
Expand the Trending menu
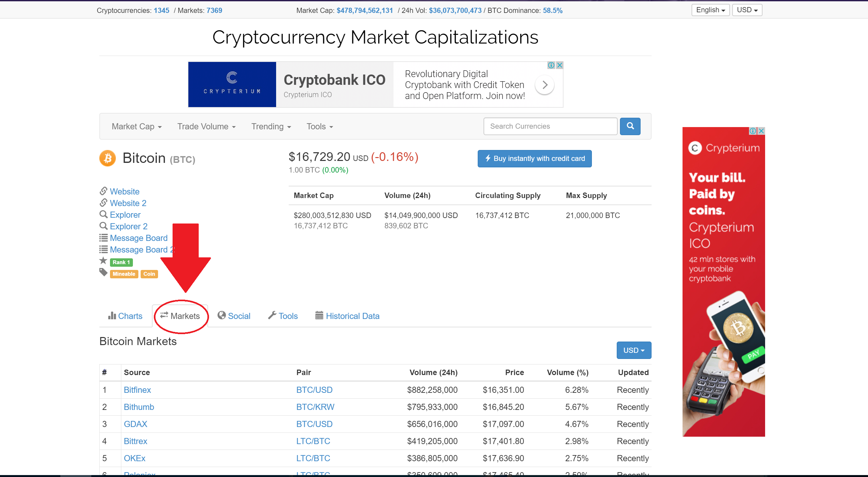pyautogui.click(x=271, y=126)
